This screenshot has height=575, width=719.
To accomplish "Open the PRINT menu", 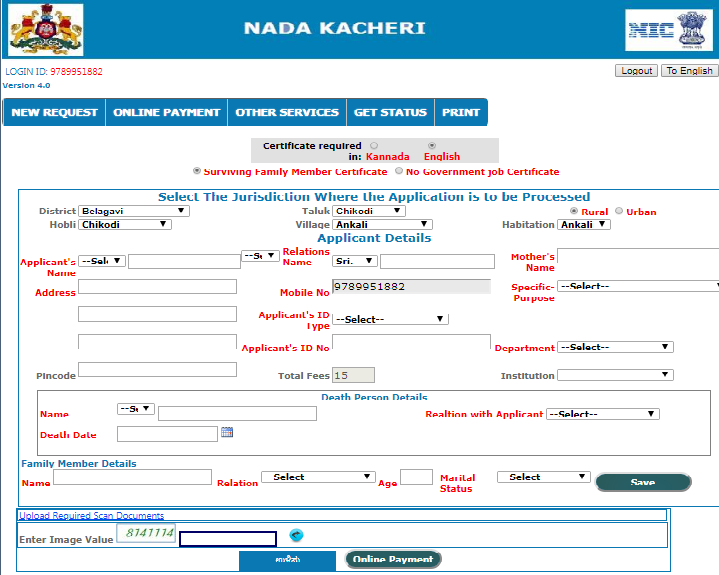I will 461,112.
